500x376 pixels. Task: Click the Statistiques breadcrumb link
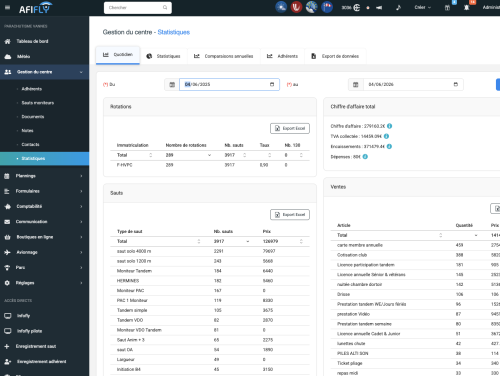point(174,32)
